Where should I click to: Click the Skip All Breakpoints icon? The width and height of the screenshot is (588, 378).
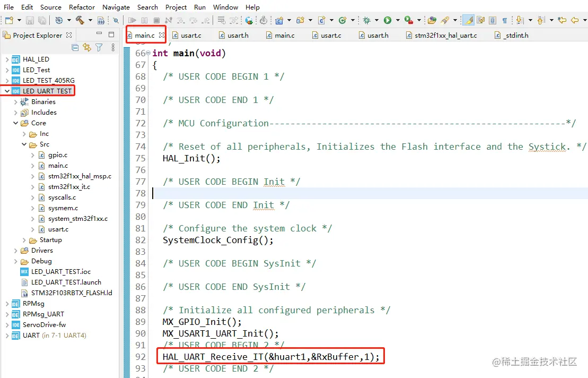(x=116, y=20)
